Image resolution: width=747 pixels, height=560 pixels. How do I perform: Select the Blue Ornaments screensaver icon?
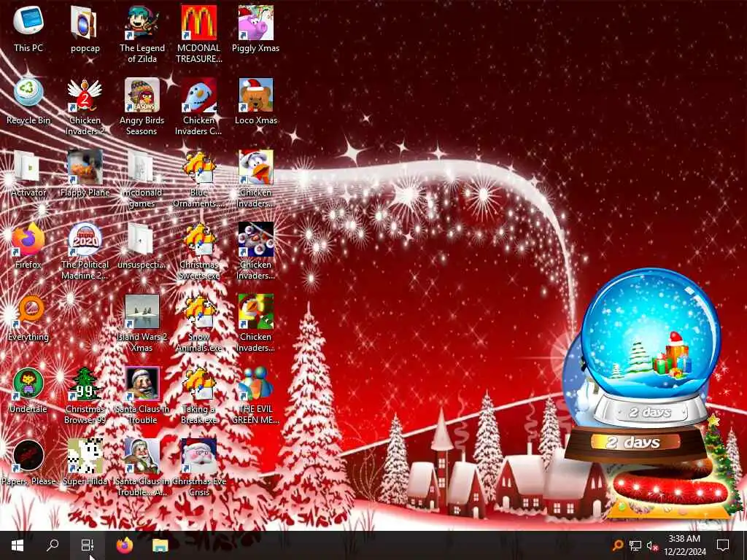198,179
